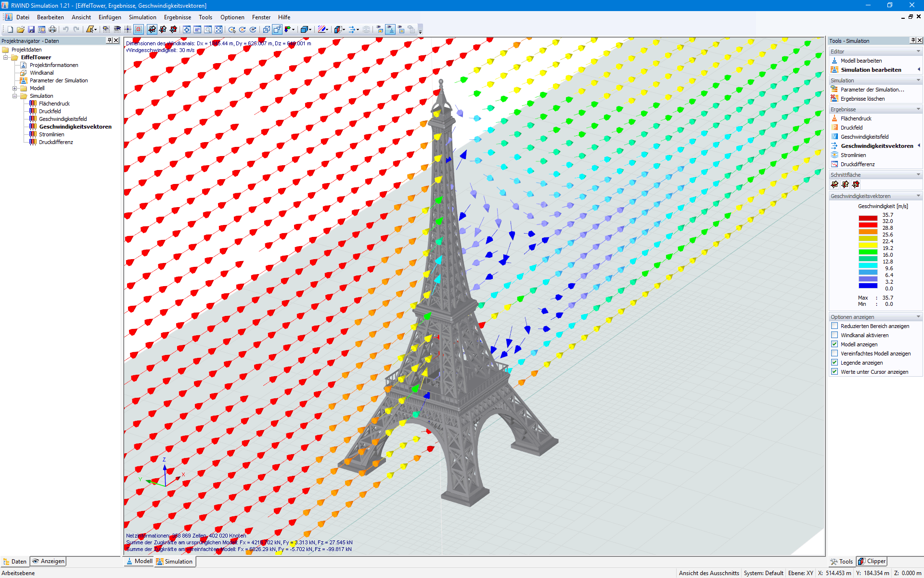Click the blue solid box display icon
924x578 pixels.
point(304,29)
